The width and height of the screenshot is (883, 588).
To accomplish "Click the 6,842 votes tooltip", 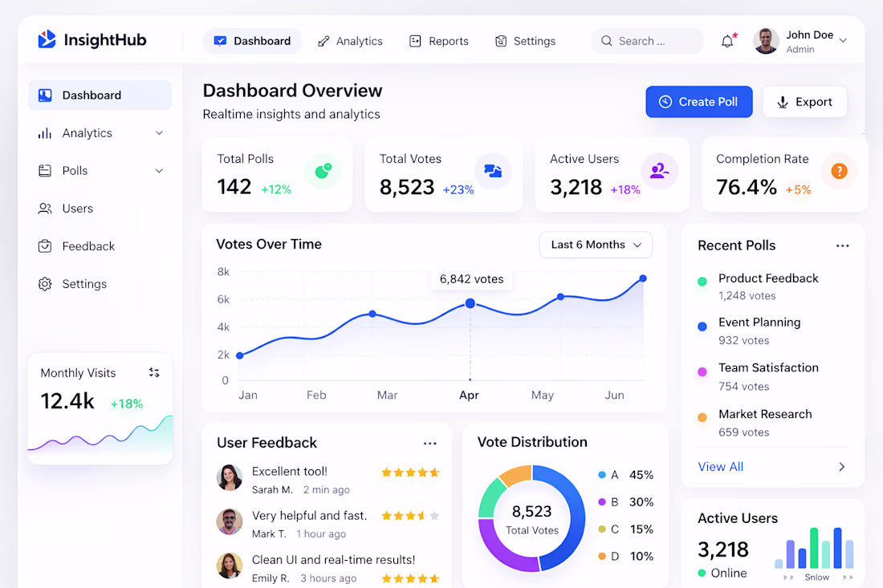I will 472,279.
